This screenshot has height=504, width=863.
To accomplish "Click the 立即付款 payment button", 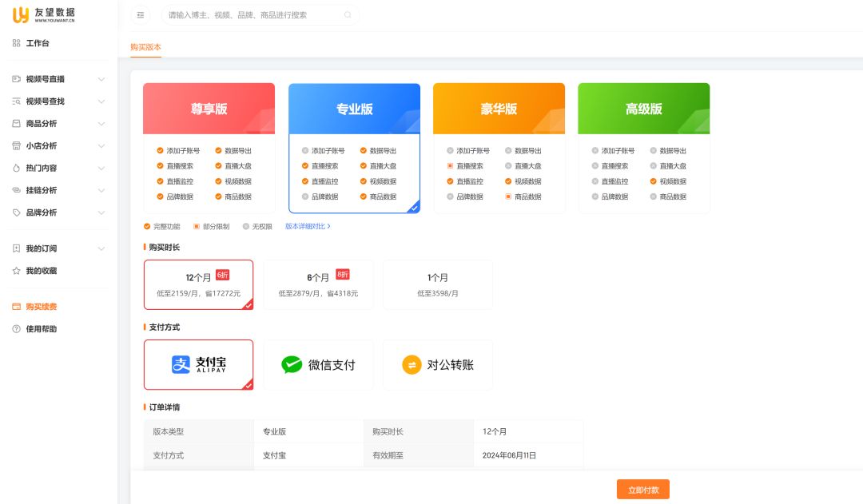I will pyautogui.click(x=642, y=489).
